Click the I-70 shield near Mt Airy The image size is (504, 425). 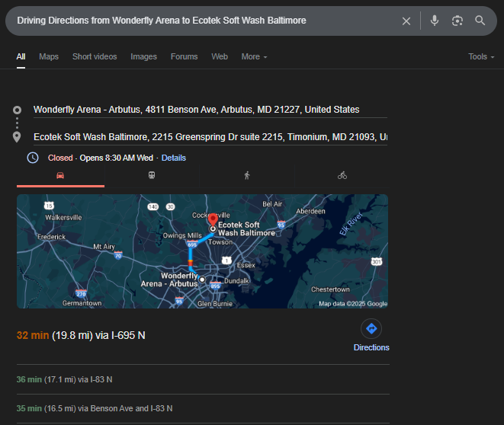(x=118, y=255)
